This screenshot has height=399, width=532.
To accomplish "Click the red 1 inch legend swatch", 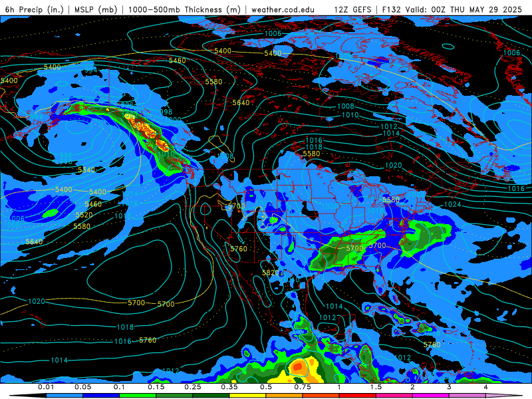I will 358,396.
